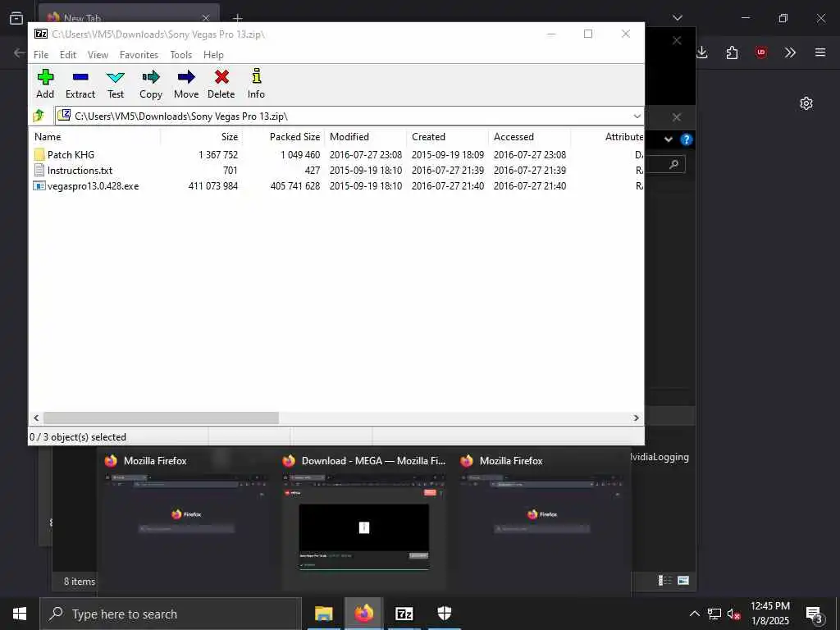
Task: Select the first Mozilla Firefox preview thumbnail
Action: pyautogui.click(x=186, y=521)
